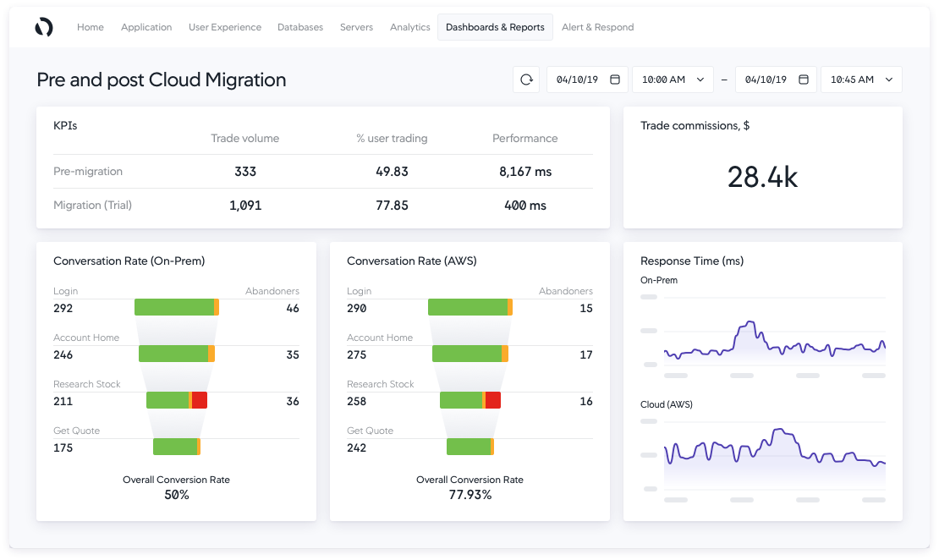The height and width of the screenshot is (560, 939).
Task: Click On-Prem Get Quote count 175
Action: tap(63, 448)
